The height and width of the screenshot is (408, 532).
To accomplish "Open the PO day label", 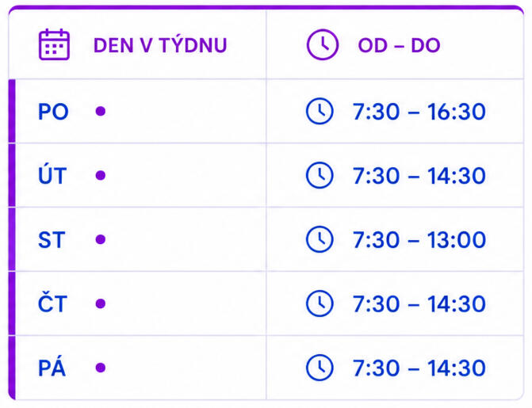I will [53, 112].
